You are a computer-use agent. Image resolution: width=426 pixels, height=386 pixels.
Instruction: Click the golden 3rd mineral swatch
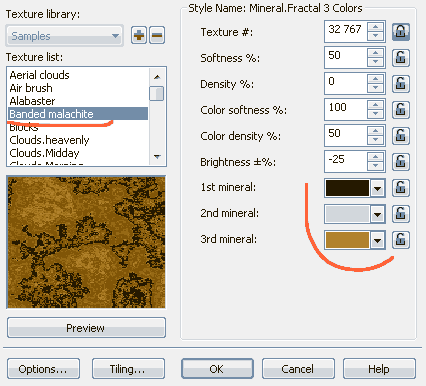pyautogui.click(x=347, y=240)
